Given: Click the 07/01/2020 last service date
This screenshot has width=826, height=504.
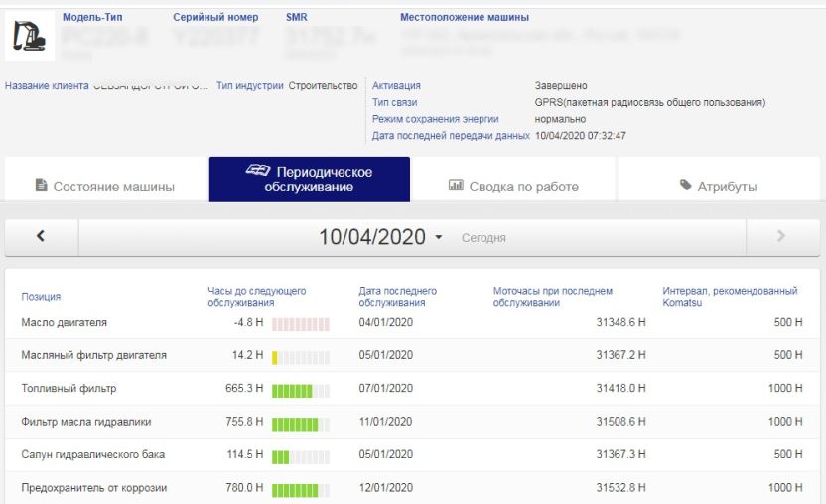Looking at the screenshot, I should coord(385,389).
